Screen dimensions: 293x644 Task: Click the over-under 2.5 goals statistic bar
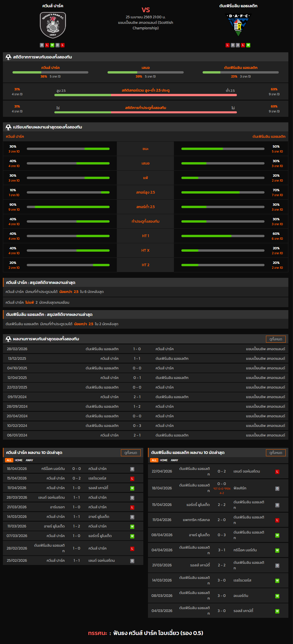tap(145, 95)
